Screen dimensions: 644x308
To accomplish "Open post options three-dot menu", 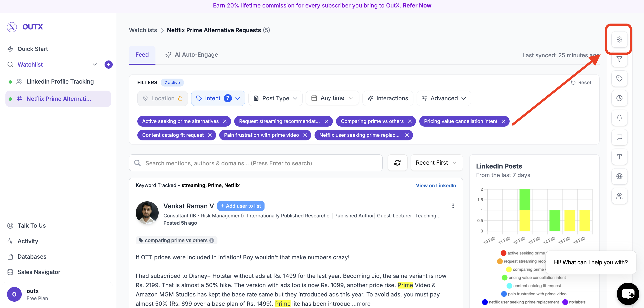I will click(453, 206).
